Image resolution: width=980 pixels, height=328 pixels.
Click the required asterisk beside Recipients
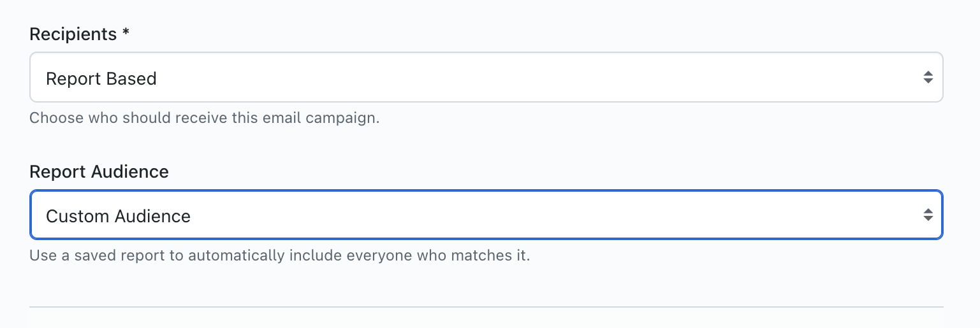click(x=126, y=33)
